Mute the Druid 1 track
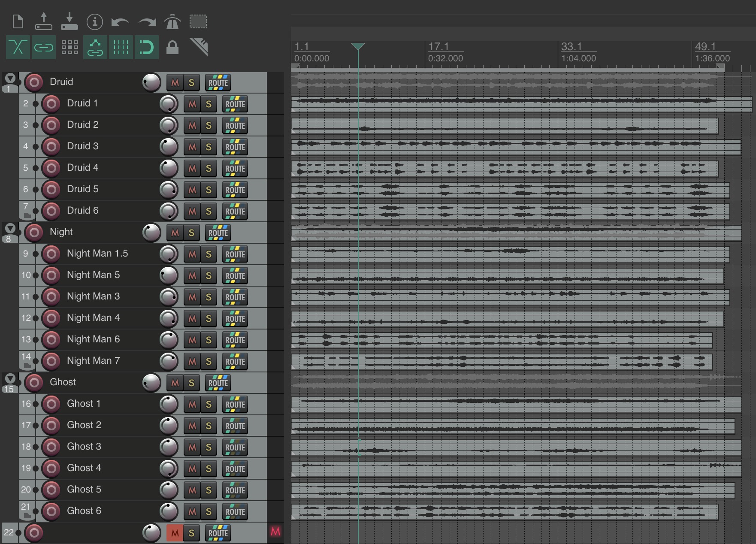Screen dimensions: 756x544 [192, 104]
